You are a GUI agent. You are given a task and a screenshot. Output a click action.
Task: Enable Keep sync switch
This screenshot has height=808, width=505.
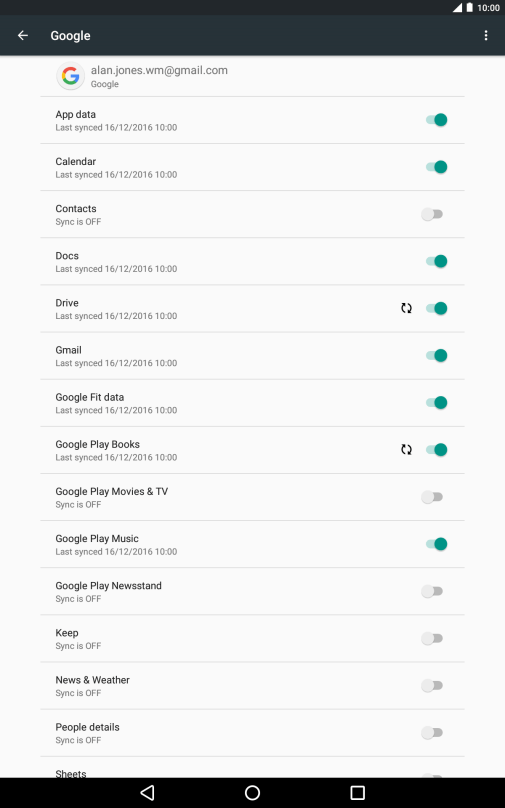(x=432, y=638)
